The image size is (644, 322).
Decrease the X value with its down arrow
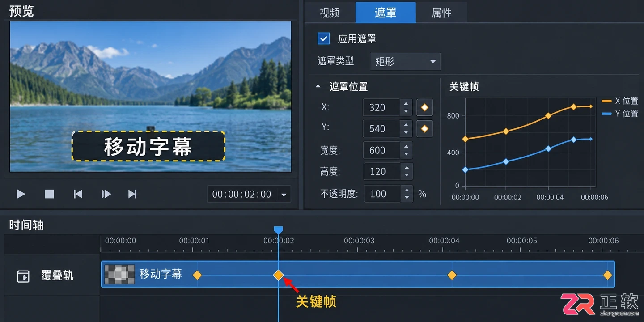click(406, 111)
